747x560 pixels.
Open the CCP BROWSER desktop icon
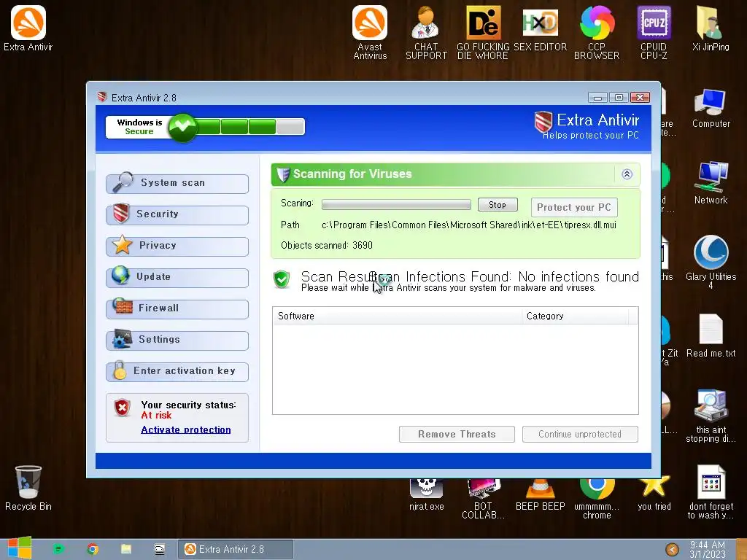click(597, 32)
